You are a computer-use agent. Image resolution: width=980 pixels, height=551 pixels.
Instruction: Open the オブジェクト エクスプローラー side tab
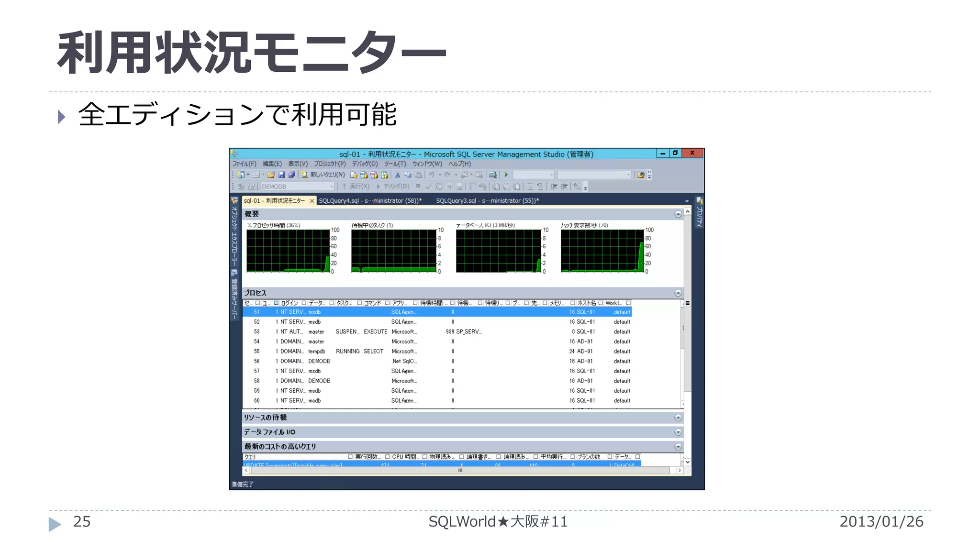(x=234, y=232)
